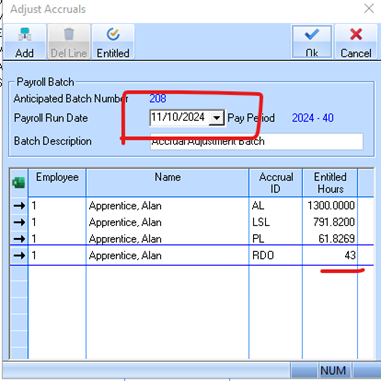Cancel the Adjust Accruals dialog
The image size is (381, 381).
pos(356,42)
